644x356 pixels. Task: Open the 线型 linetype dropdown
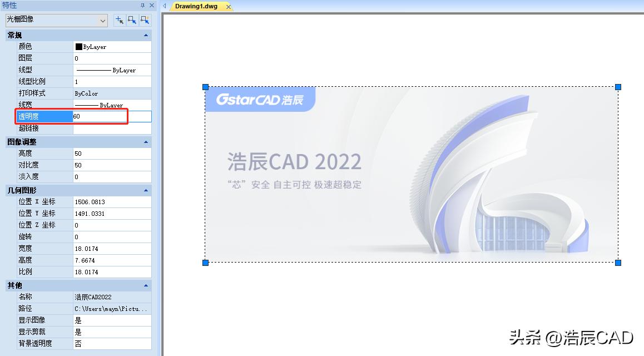[x=112, y=70]
